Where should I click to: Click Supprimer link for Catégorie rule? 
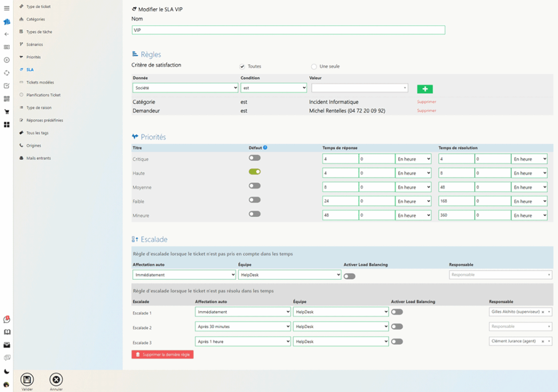point(427,102)
